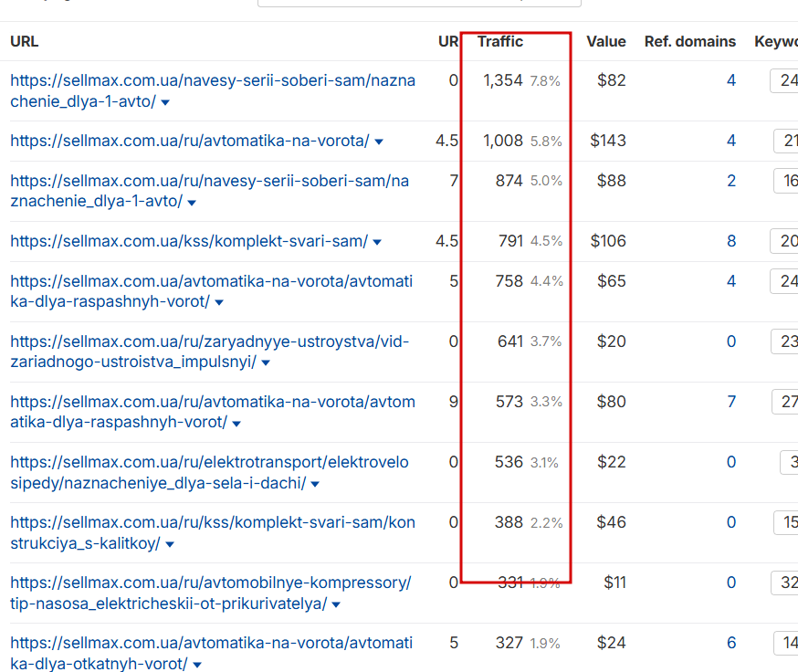Expand dropdown arrow beside the 758 traffic URL

point(219,302)
